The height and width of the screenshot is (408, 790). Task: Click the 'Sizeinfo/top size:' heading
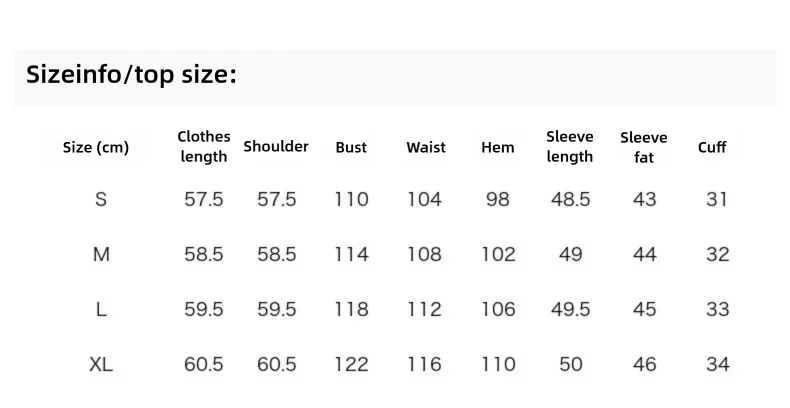131,75
